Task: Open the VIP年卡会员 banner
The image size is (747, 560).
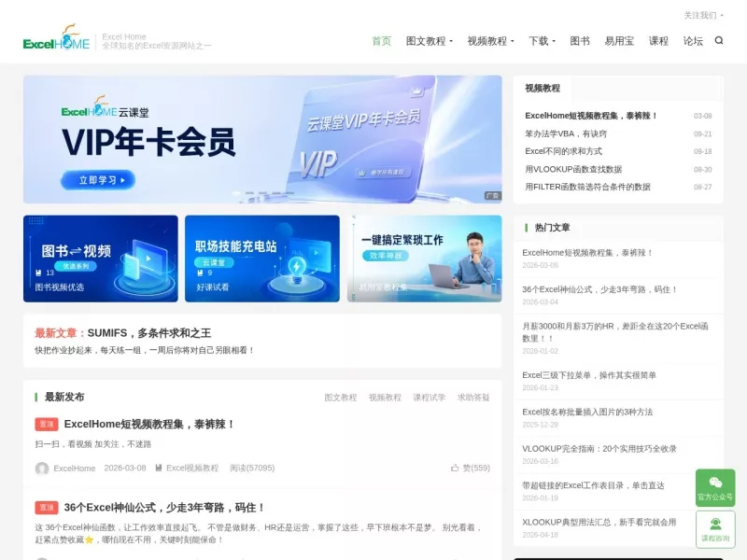Action: pos(262,139)
